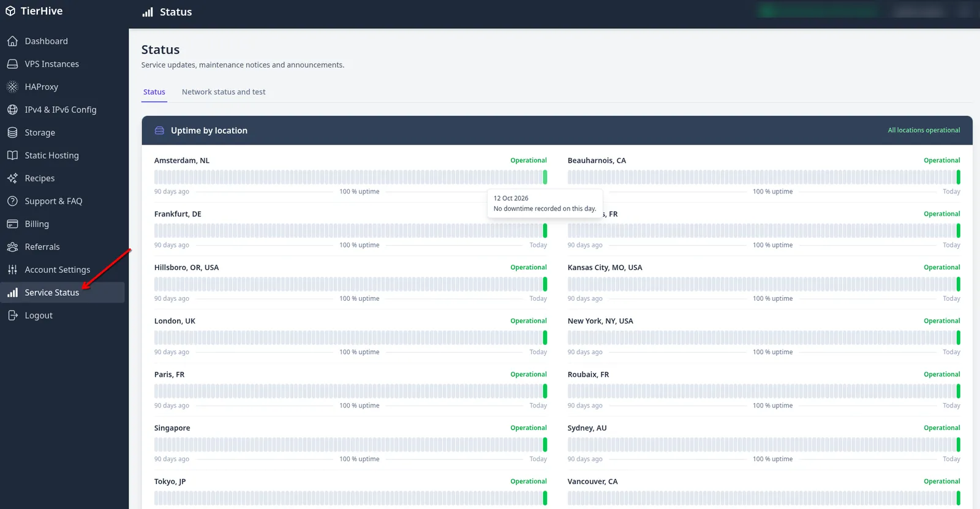980x509 pixels.
Task: Click Operational status for Sydney, AU
Action: point(942,428)
